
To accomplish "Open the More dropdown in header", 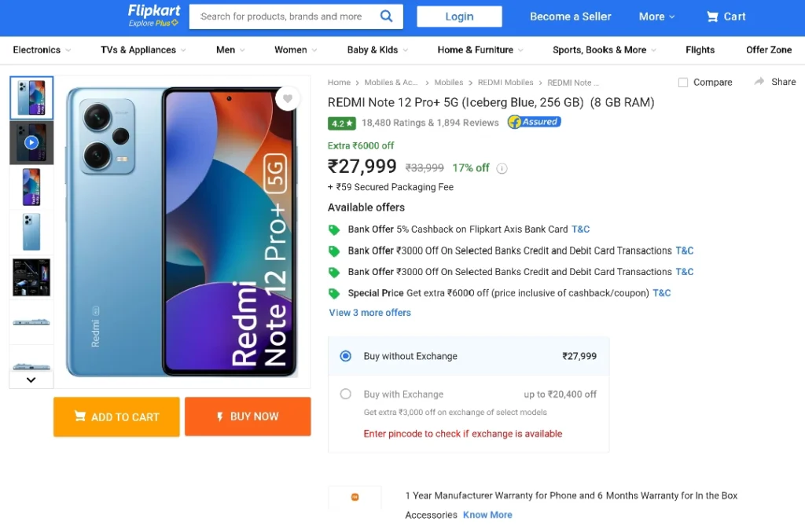I will 656,17.
